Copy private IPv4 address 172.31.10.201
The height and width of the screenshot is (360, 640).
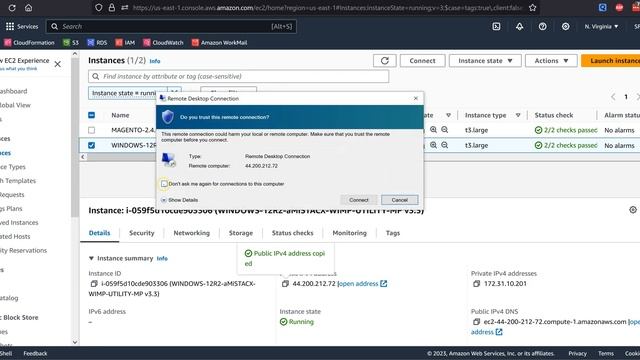click(x=476, y=283)
